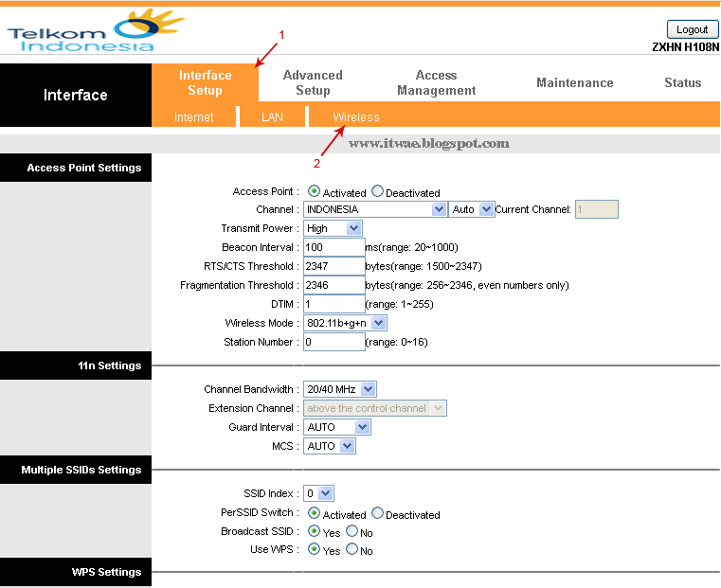Viewport: 721px width, 588px height.
Task: Click the ZXHN H108N model text
Action: click(685, 46)
